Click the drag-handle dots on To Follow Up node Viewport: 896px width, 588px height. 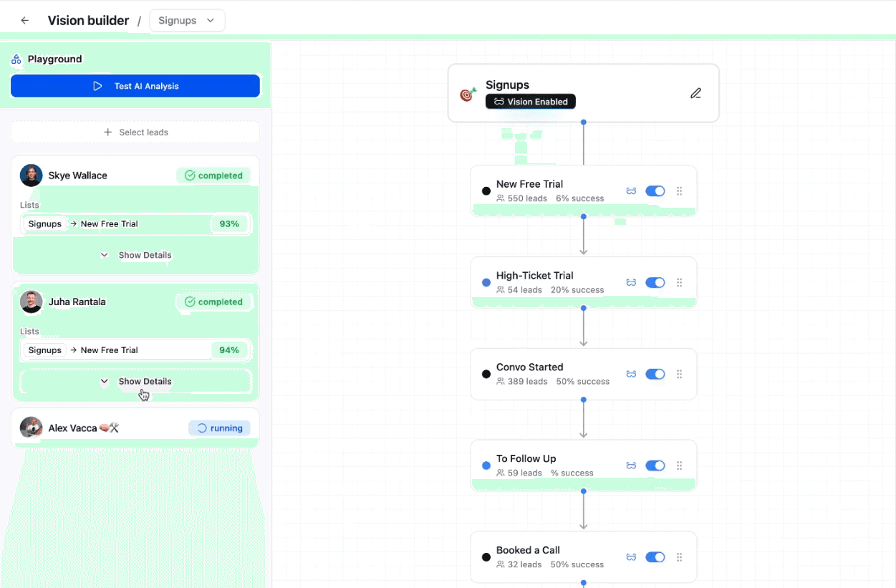coord(679,466)
